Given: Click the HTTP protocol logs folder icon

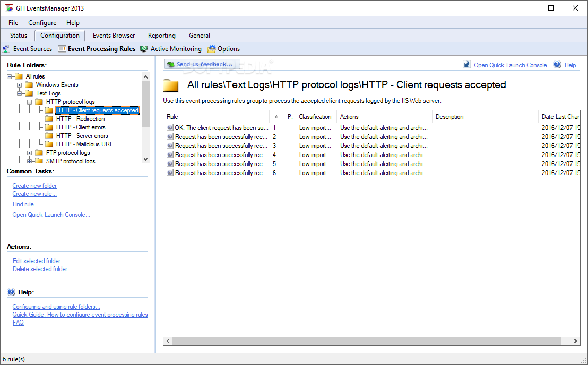Looking at the screenshot, I should click(x=39, y=102).
